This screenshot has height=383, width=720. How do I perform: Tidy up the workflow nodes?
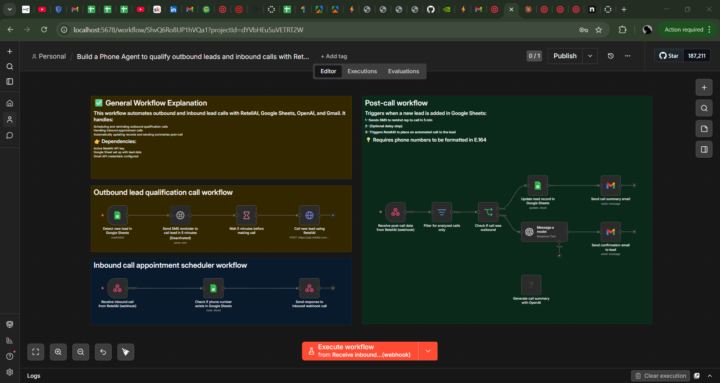click(x=125, y=352)
